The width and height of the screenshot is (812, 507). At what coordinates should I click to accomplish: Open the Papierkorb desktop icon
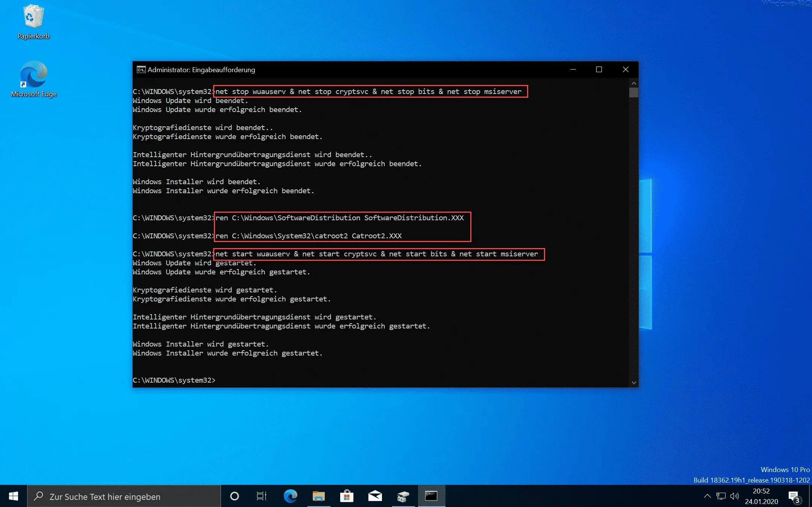(33, 22)
